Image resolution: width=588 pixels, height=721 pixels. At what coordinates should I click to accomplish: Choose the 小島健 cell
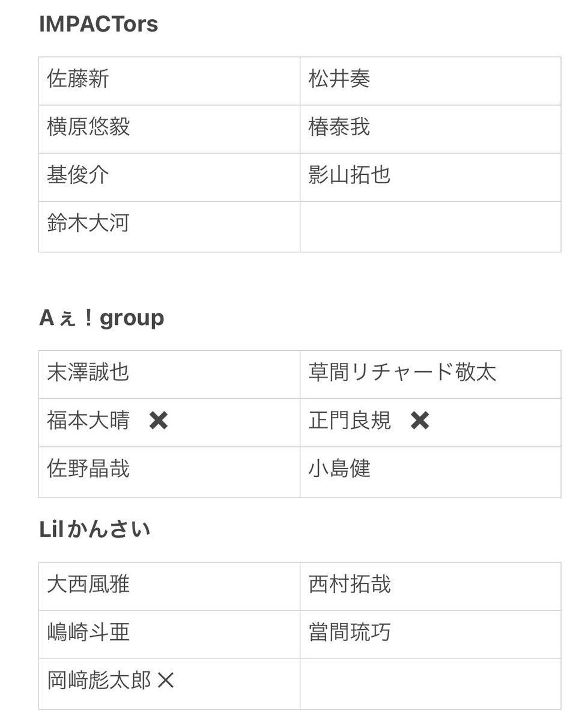431,472
